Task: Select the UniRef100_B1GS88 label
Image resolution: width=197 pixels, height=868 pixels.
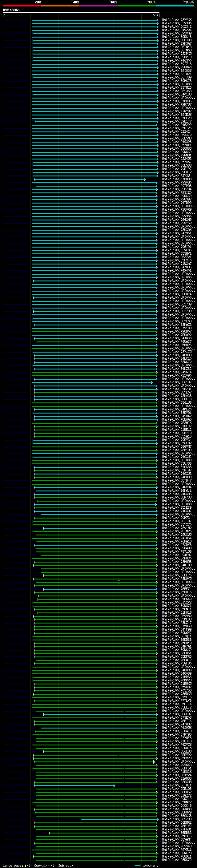Action: point(176,467)
